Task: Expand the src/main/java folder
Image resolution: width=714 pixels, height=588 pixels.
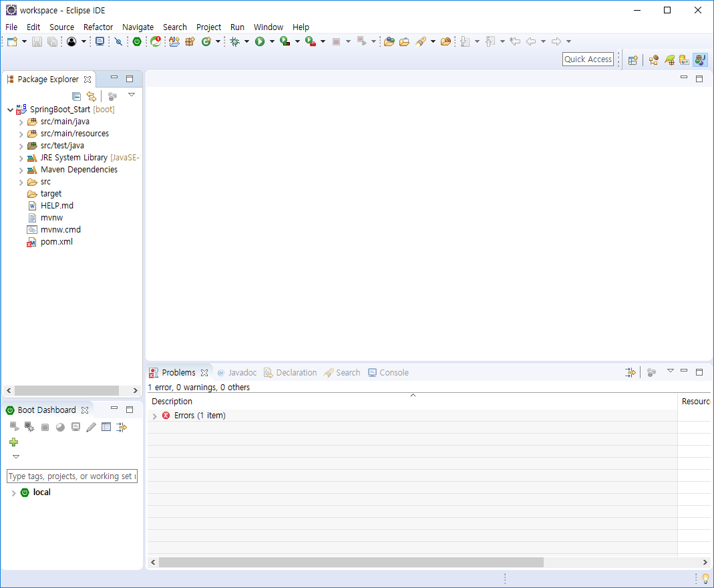Action: click(x=21, y=122)
